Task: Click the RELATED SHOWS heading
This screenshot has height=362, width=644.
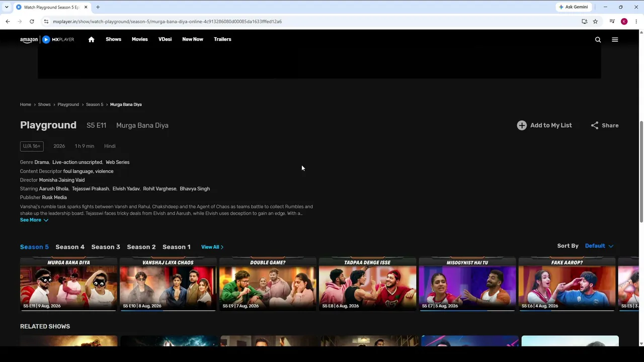Action: [45, 326]
